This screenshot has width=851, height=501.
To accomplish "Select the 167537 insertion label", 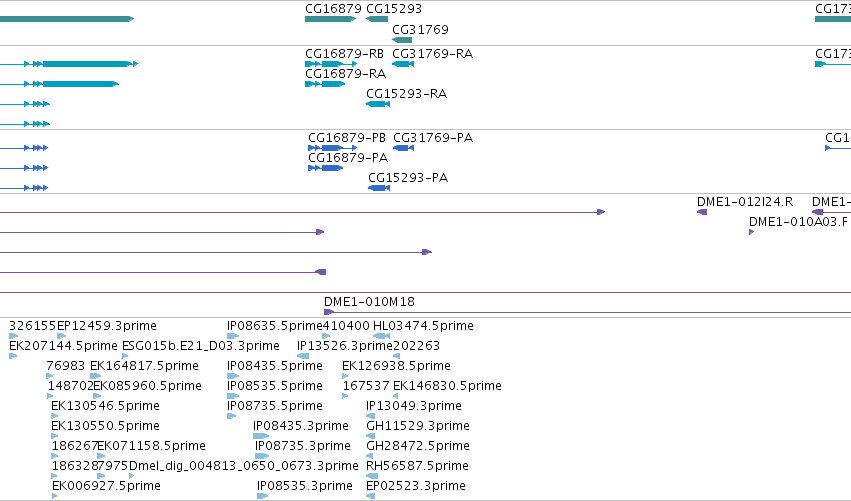I will coord(366,386).
